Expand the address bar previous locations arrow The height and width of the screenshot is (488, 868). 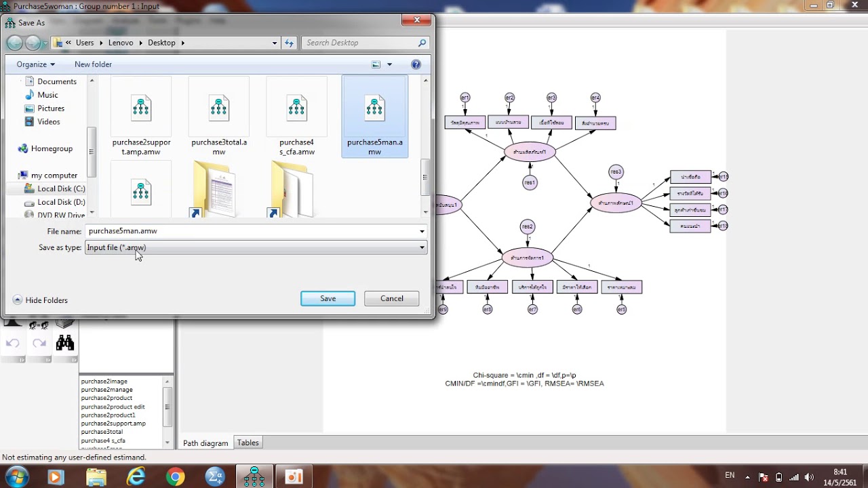point(275,43)
